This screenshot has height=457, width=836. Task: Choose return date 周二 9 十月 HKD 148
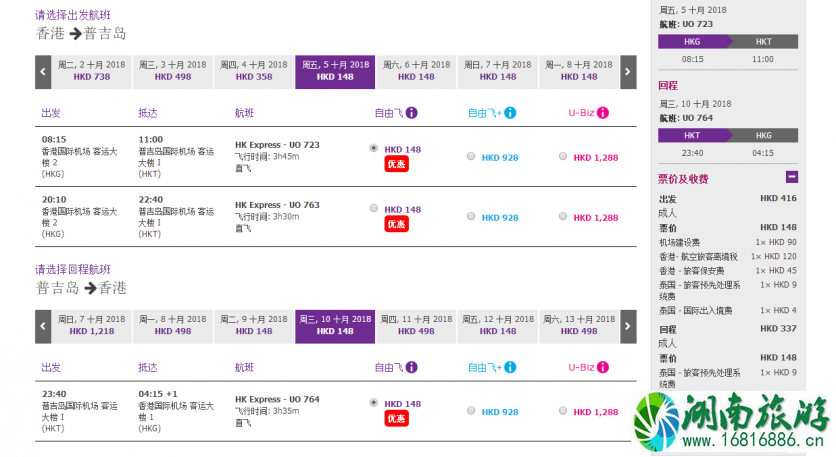coord(254,326)
